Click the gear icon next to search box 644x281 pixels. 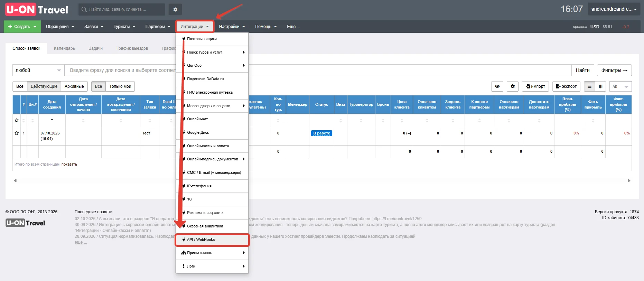175,9
